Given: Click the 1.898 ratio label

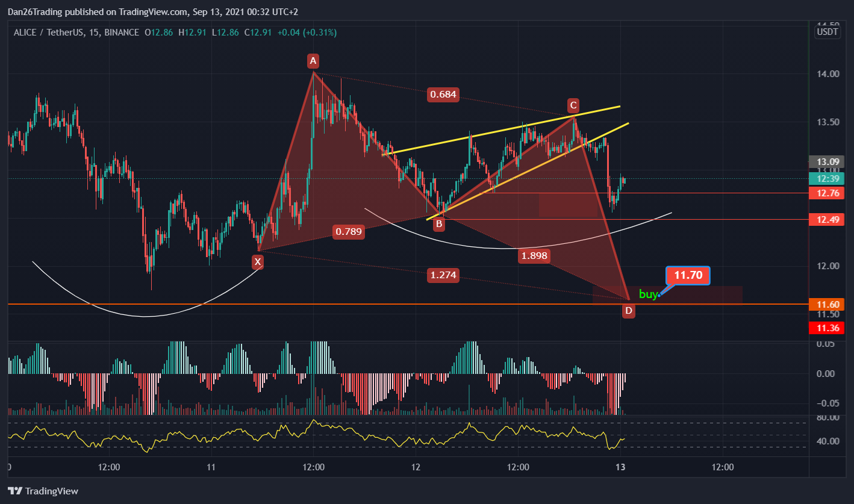Looking at the screenshot, I should [534, 256].
